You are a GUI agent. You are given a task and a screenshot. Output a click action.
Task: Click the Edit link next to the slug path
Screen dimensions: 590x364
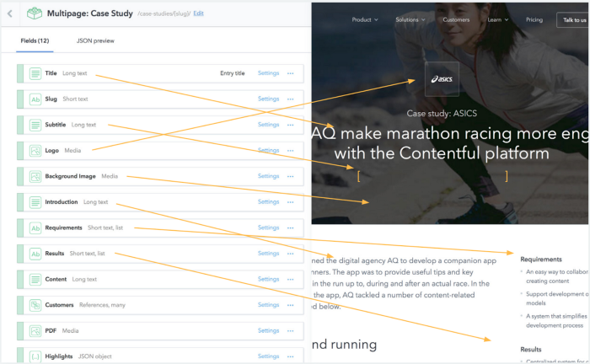tap(198, 13)
